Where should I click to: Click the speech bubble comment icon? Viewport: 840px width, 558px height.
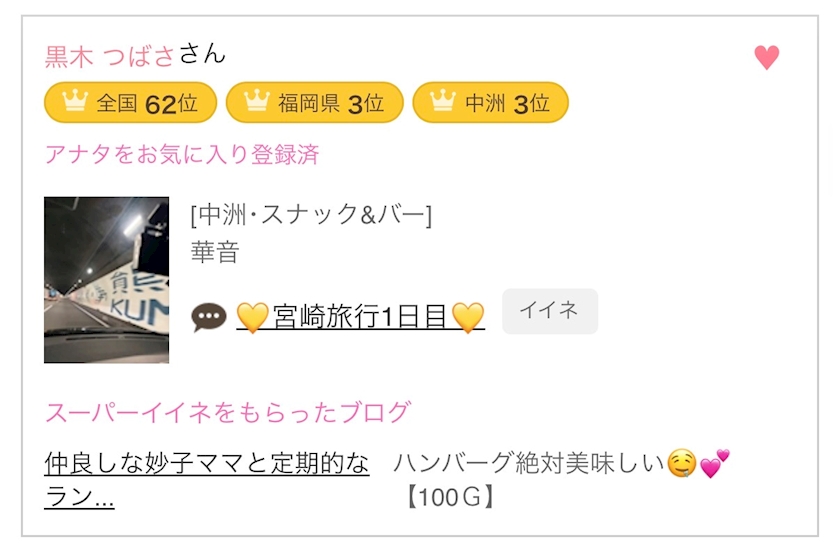pyautogui.click(x=208, y=318)
